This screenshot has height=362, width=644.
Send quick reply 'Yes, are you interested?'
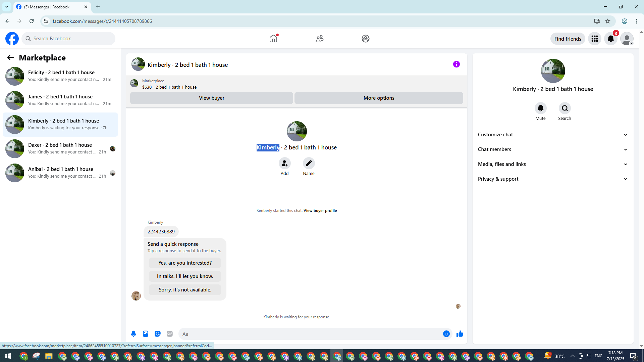click(x=185, y=263)
